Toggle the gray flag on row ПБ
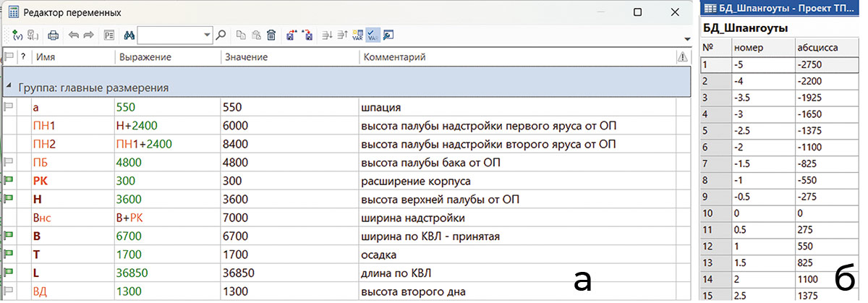The image size is (868, 303). click(x=9, y=161)
